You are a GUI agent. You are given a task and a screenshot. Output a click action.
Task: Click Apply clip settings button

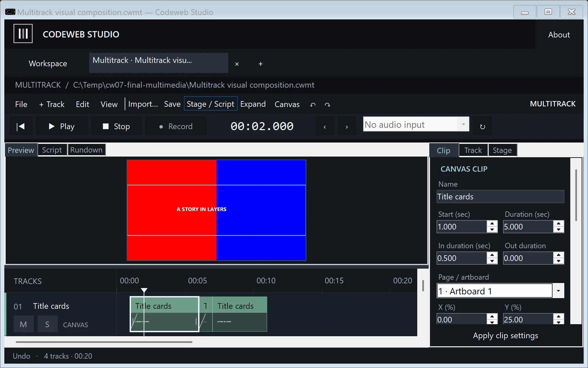505,336
